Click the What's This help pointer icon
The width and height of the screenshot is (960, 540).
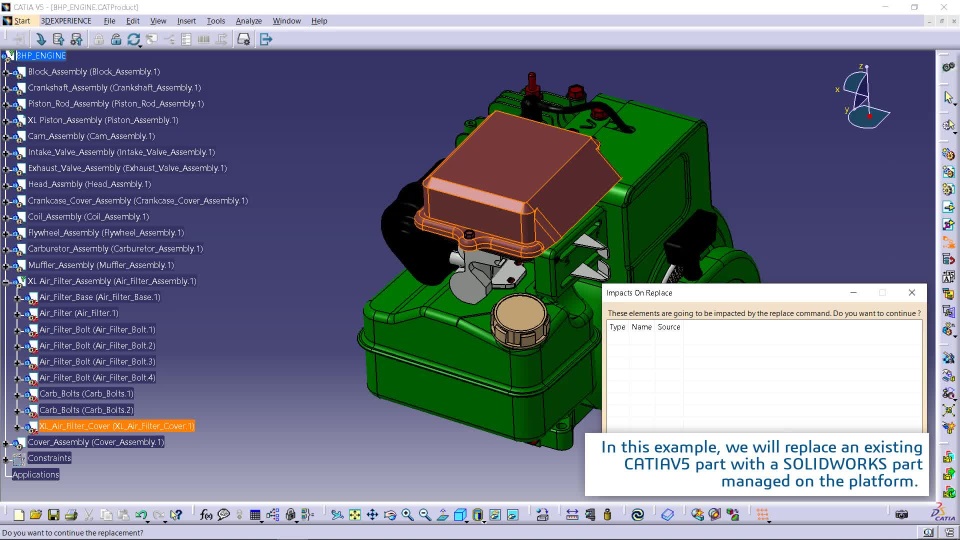coord(176,515)
